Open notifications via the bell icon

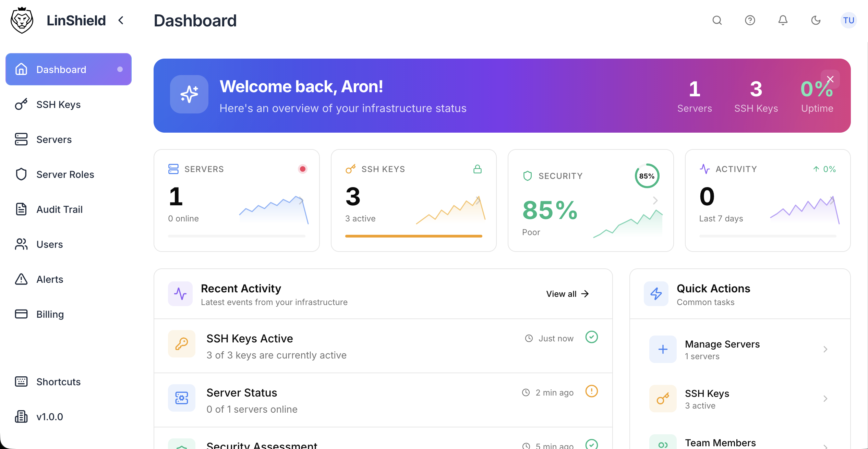coord(783,21)
